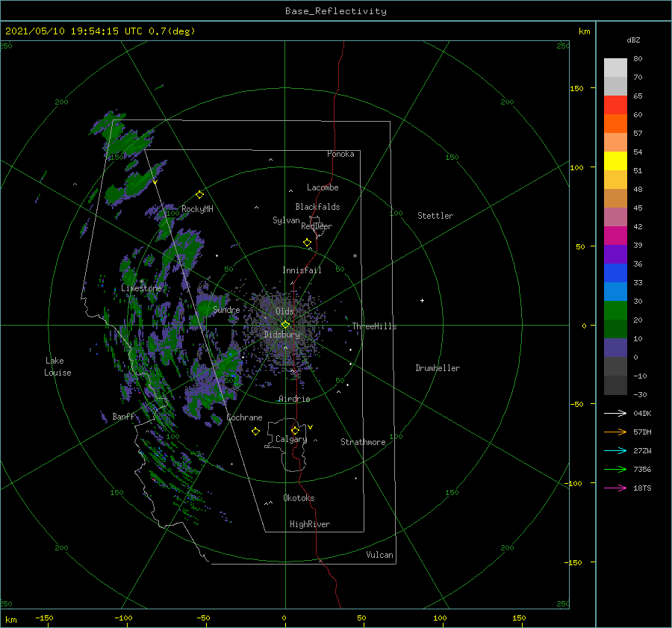Pick the blue 33-36 dBZ legend color
672x628 pixels.
pos(615,273)
